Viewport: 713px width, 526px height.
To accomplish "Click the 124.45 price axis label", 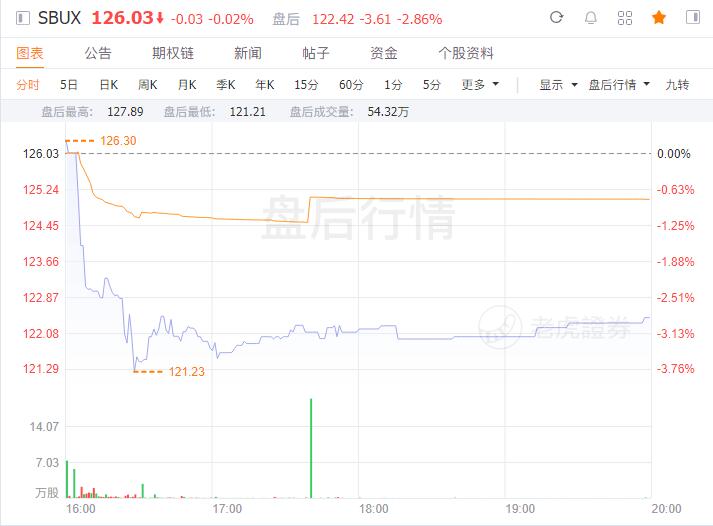I will pos(41,225).
